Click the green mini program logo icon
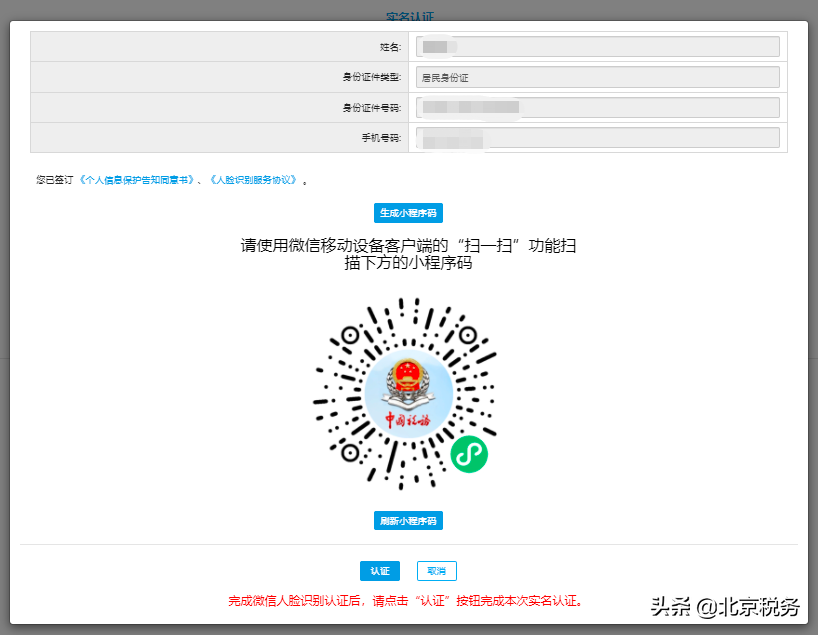 [469, 454]
